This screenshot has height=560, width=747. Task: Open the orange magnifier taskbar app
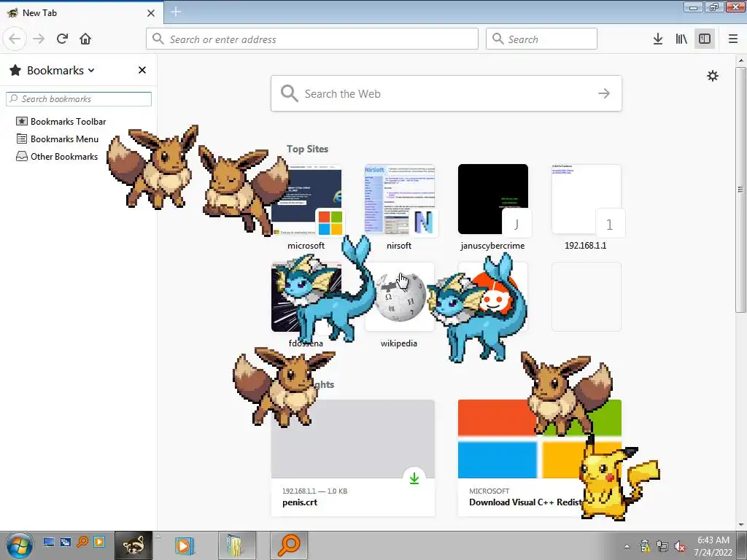tap(289, 545)
